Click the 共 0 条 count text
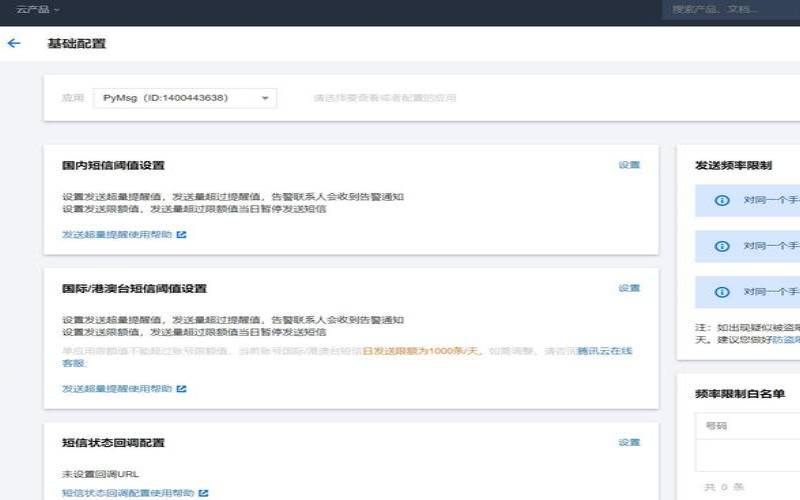Viewport: 800px width, 500px height. coord(724,487)
